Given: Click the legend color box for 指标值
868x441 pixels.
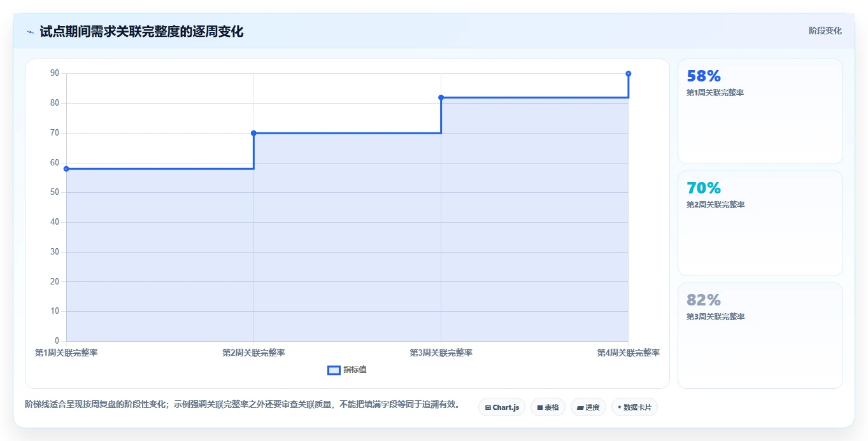Looking at the screenshot, I should pyautogui.click(x=334, y=370).
